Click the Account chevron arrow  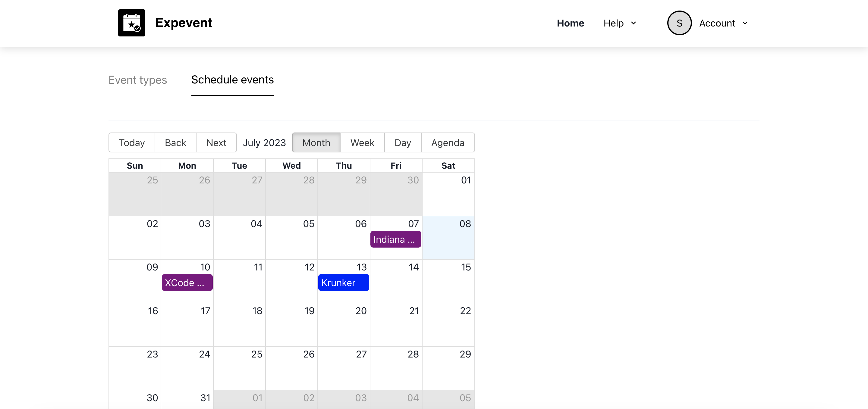point(745,23)
